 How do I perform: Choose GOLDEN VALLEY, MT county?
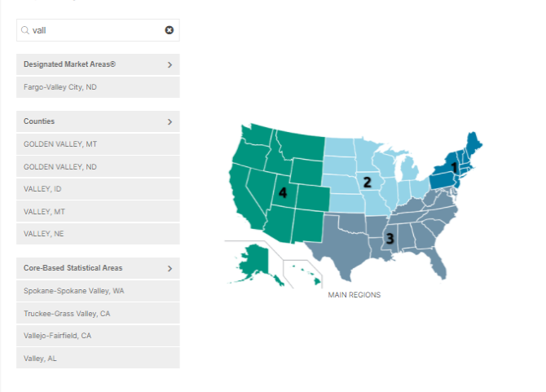[x=98, y=144]
